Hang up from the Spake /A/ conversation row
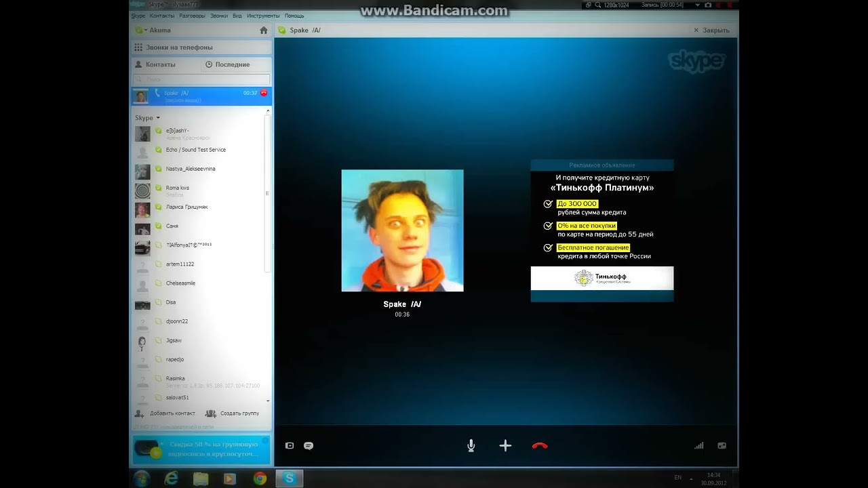 (264, 93)
